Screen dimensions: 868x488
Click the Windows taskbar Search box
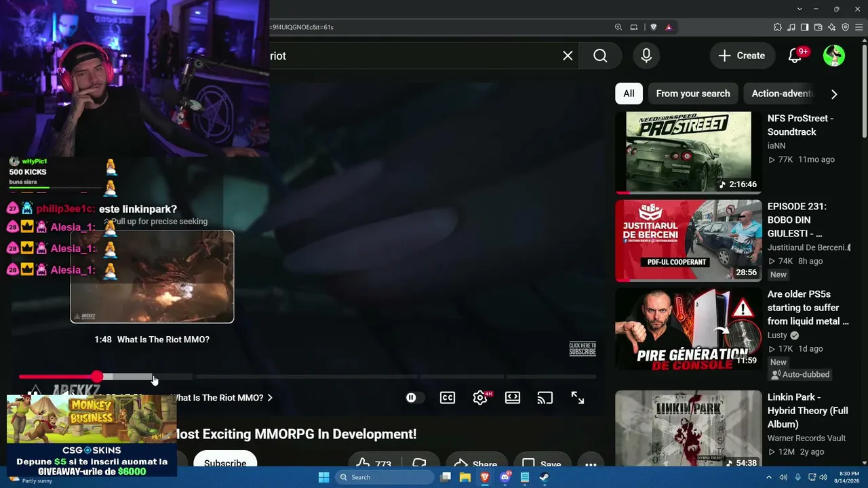(384, 477)
